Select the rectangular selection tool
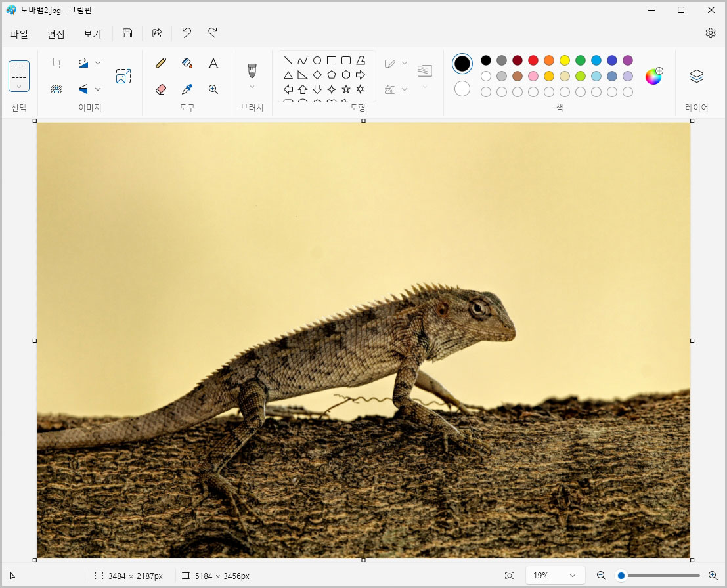The height and width of the screenshot is (588, 727). click(19, 71)
